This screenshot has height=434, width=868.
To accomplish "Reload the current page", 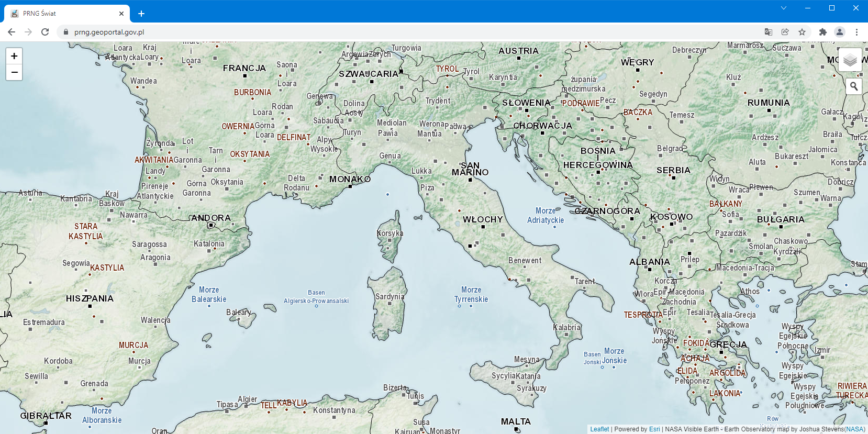I will tap(45, 32).
